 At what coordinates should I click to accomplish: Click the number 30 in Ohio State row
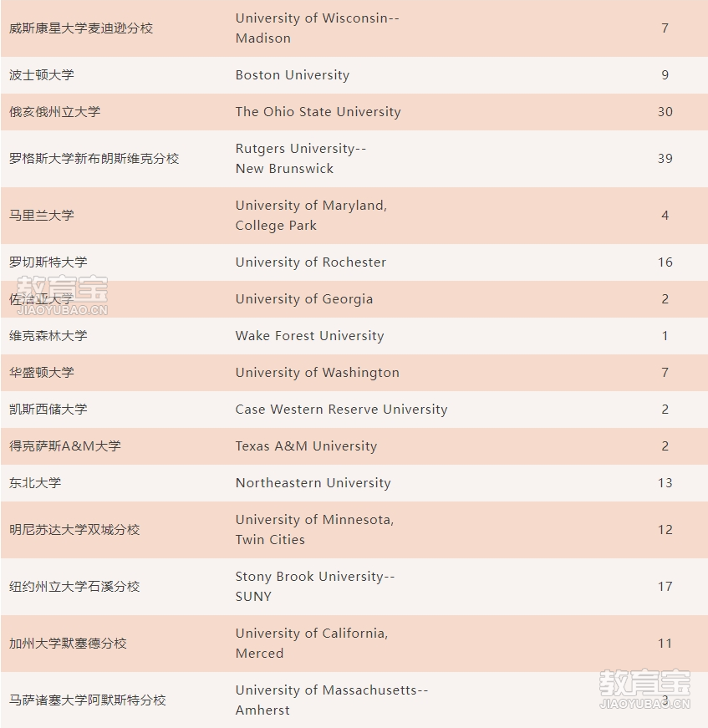[665, 111]
